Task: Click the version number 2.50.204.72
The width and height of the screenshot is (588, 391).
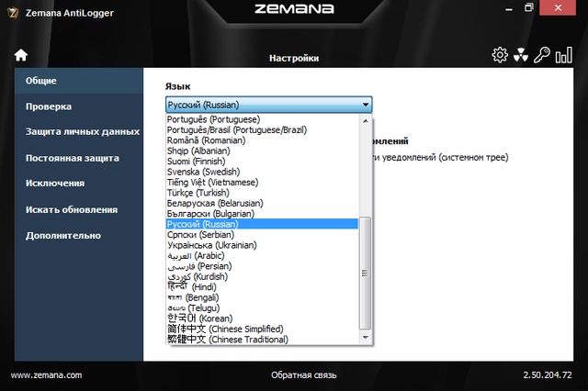Action: (x=548, y=374)
